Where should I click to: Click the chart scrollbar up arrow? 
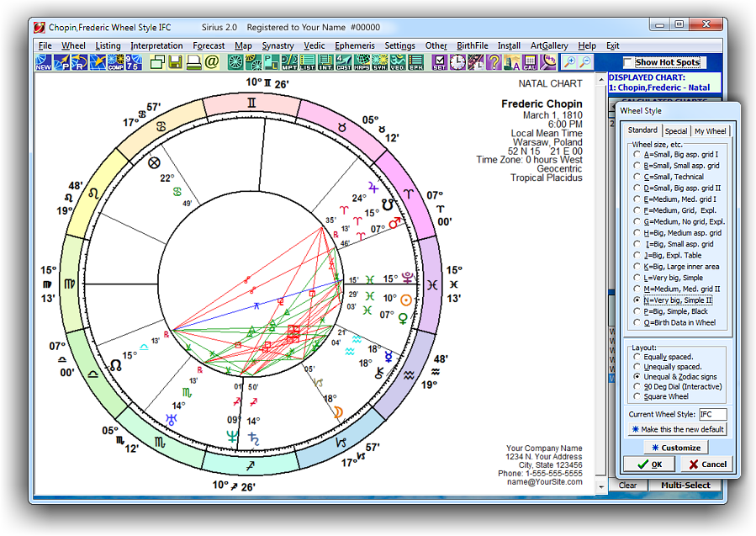[x=600, y=80]
